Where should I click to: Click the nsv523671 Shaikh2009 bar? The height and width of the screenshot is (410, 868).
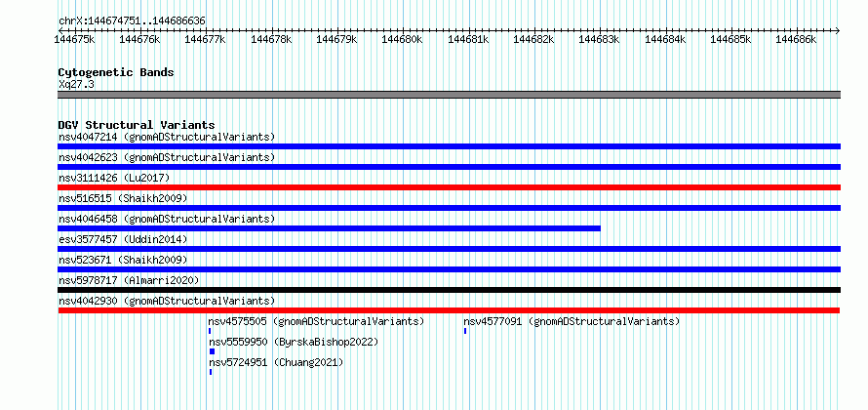point(449,269)
